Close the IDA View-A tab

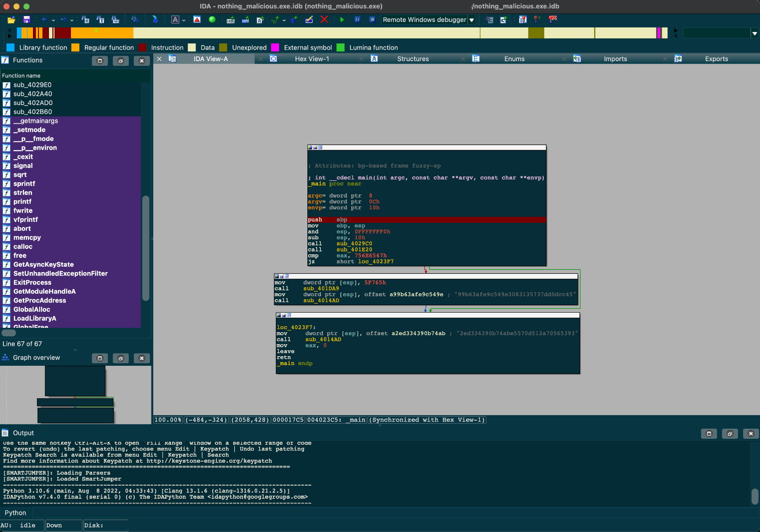point(160,59)
